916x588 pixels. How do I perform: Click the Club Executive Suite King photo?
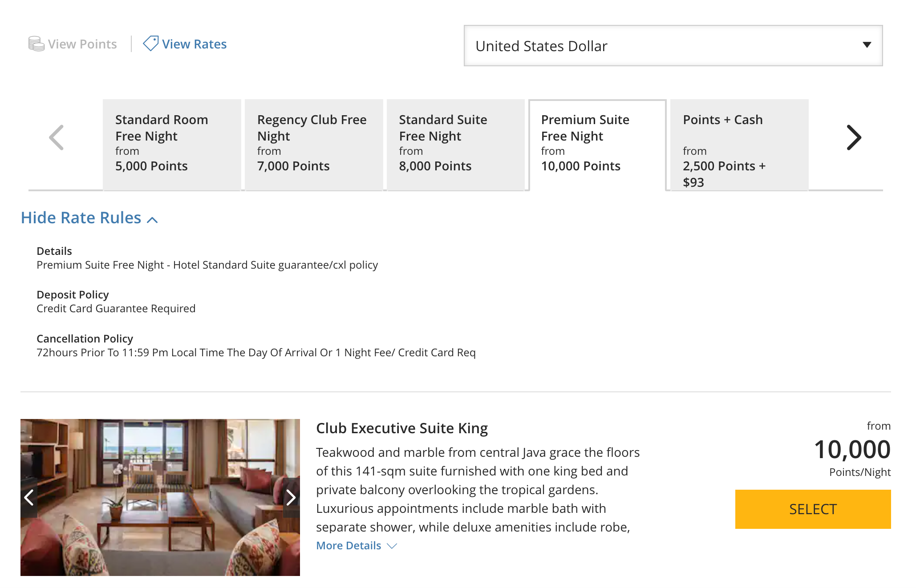click(161, 498)
